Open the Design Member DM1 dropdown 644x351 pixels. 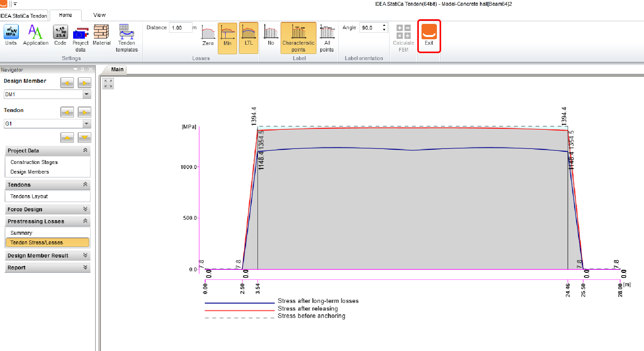(87, 94)
